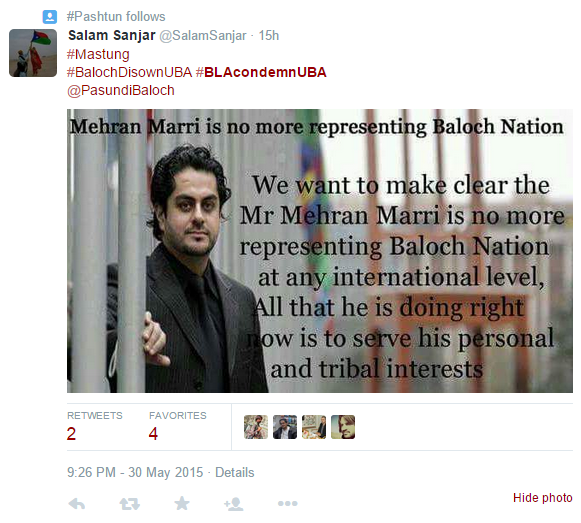
Task: Open the more options ellipsis menu
Action: pos(288,503)
